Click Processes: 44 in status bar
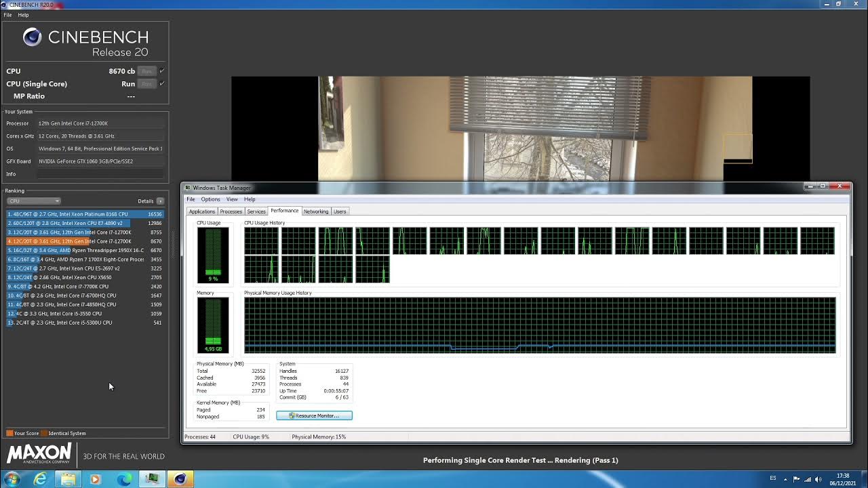 point(199,436)
